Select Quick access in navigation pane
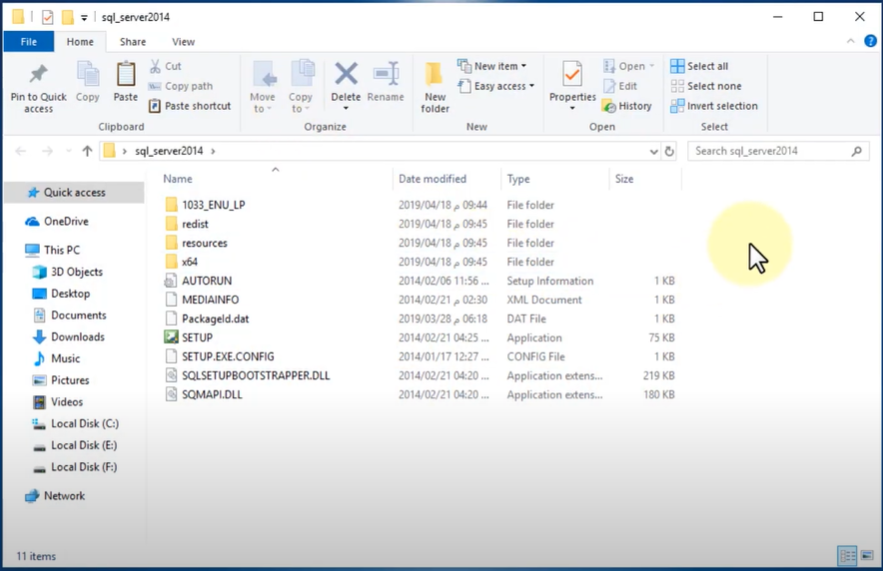 coord(74,193)
